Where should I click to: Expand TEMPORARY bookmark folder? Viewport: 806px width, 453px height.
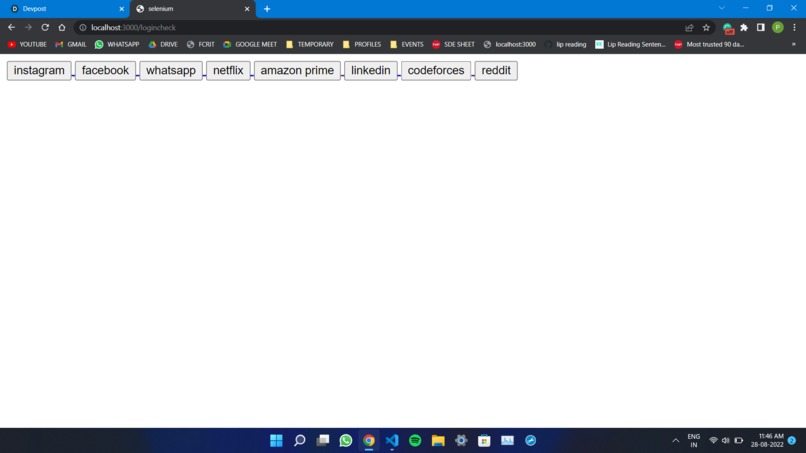pos(310,44)
